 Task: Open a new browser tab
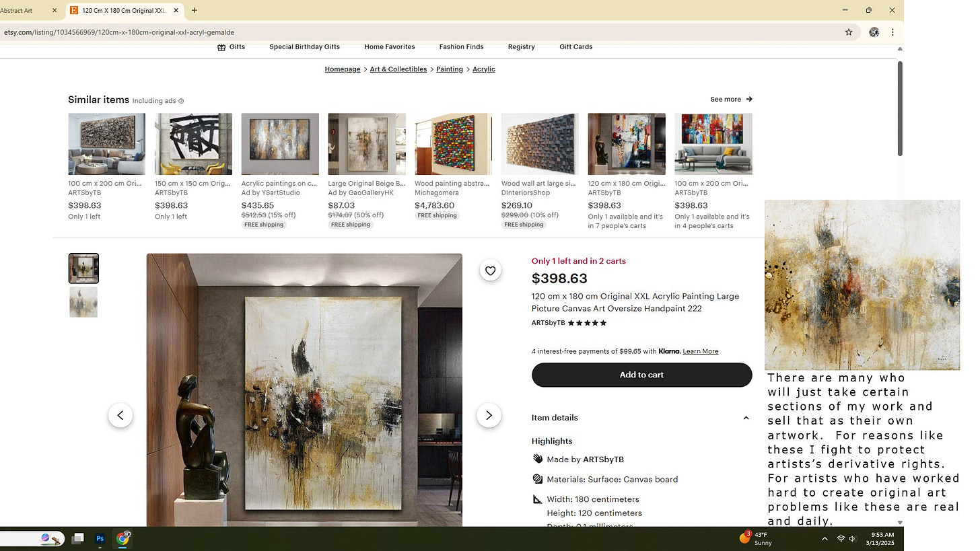(195, 10)
